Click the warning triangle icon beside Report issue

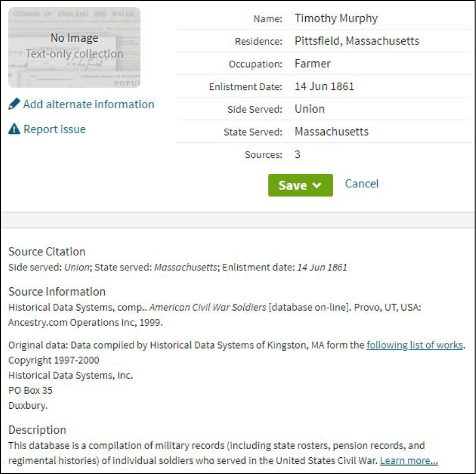click(15, 129)
